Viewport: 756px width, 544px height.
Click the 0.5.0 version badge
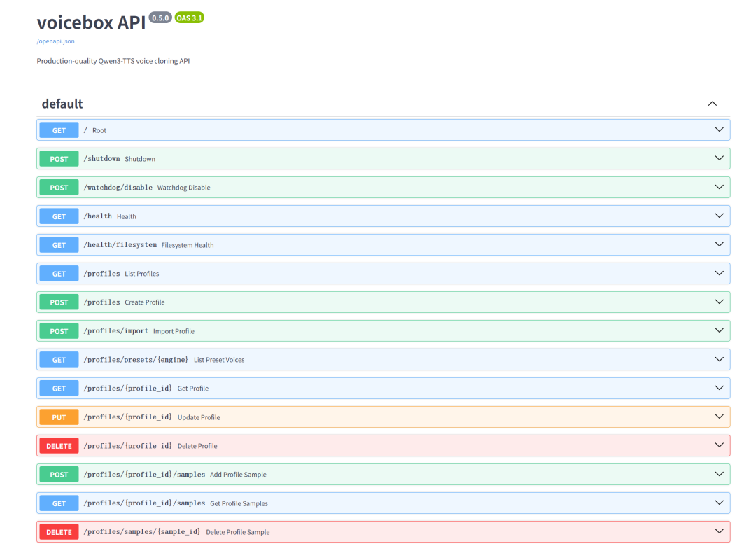click(x=160, y=18)
